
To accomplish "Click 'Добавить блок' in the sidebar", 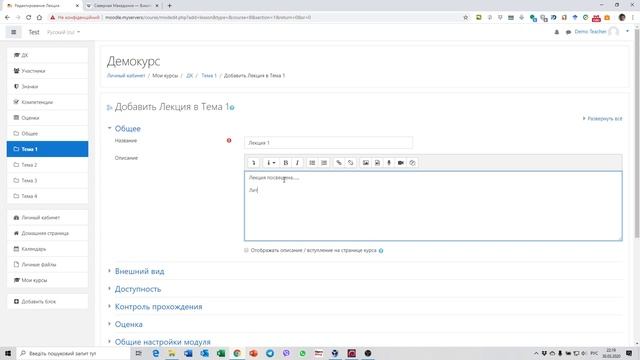I will [x=47, y=302].
